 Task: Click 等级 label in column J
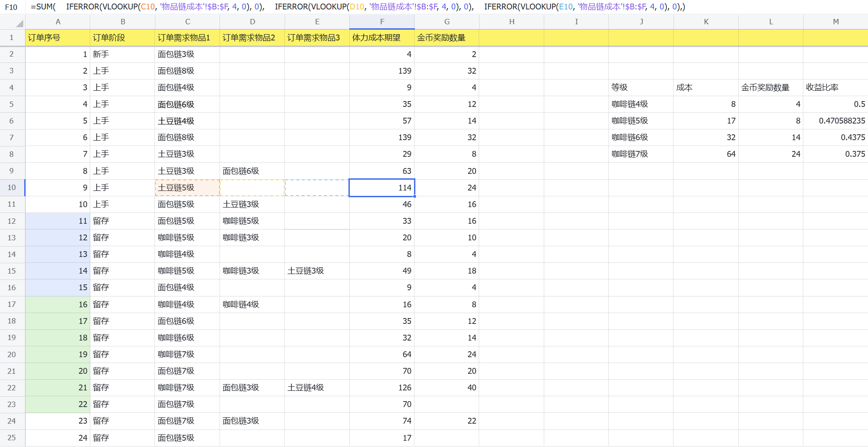(x=641, y=88)
